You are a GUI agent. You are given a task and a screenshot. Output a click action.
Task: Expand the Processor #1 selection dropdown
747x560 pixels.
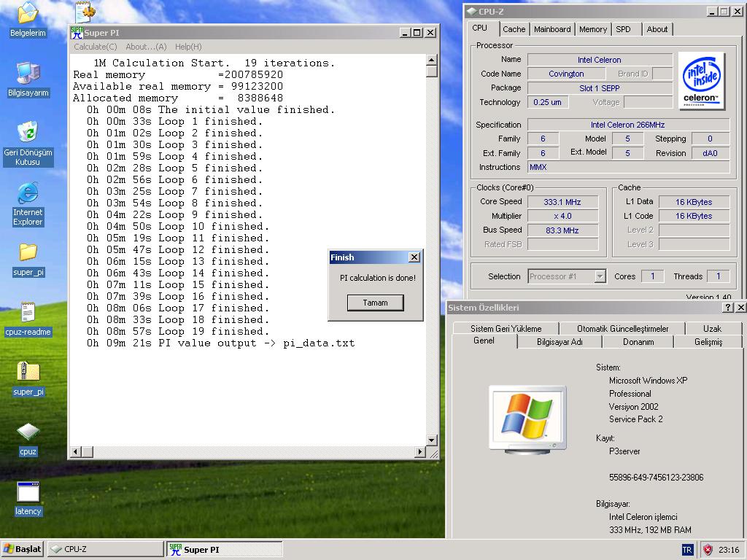[x=600, y=276]
